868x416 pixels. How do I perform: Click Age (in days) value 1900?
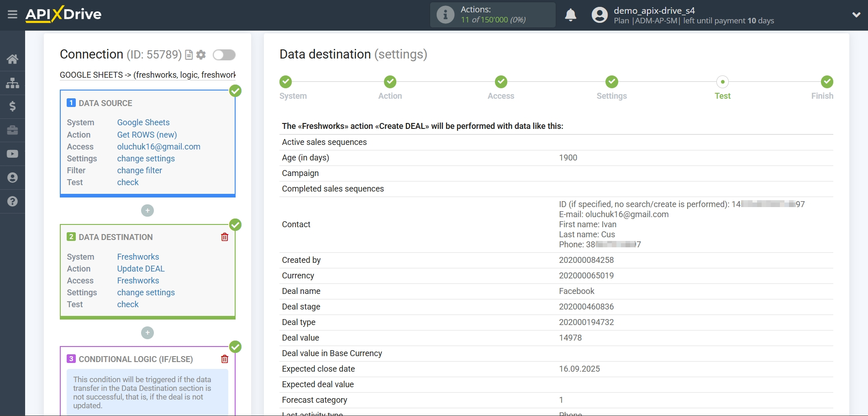[568, 158]
